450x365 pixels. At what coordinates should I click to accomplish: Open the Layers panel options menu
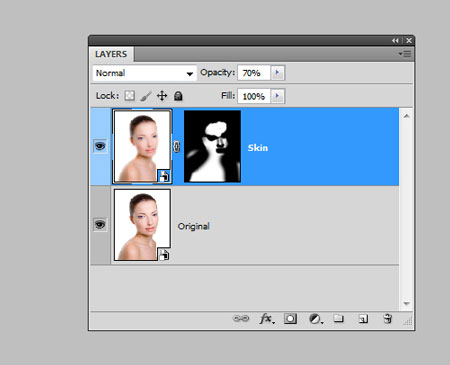coord(405,54)
